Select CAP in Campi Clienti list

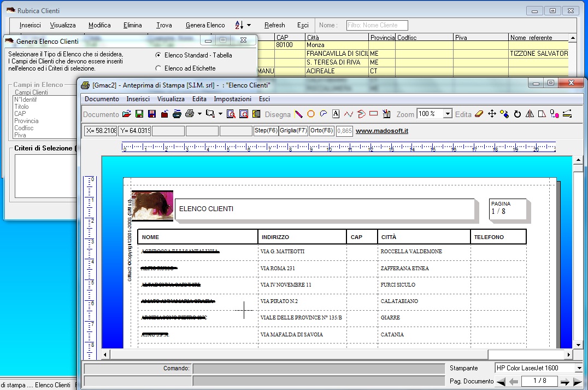coord(20,114)
